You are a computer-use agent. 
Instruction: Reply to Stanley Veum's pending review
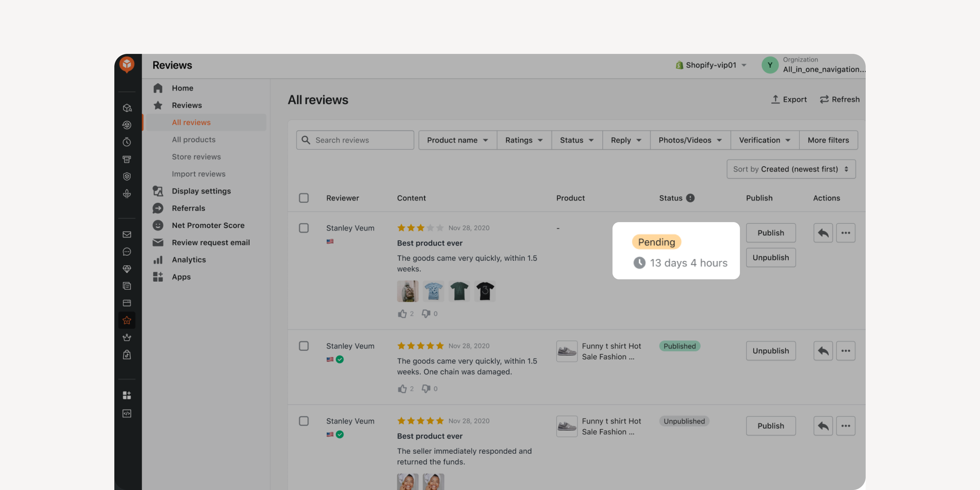click(823, 233)
